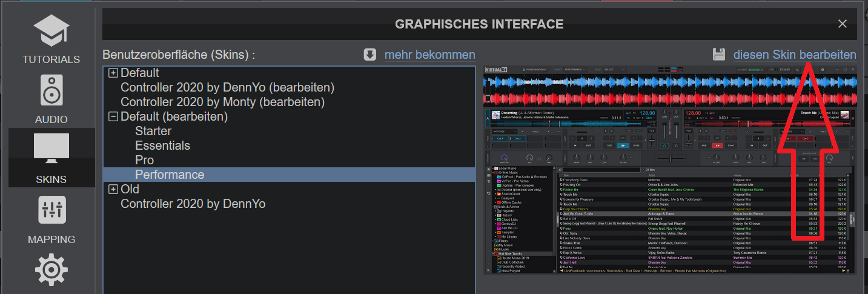Select the last Controller 2020 by DennYo entry
The height and width of the screenshot is (294, 868).
pyautogui.click(x=193, y=204)
